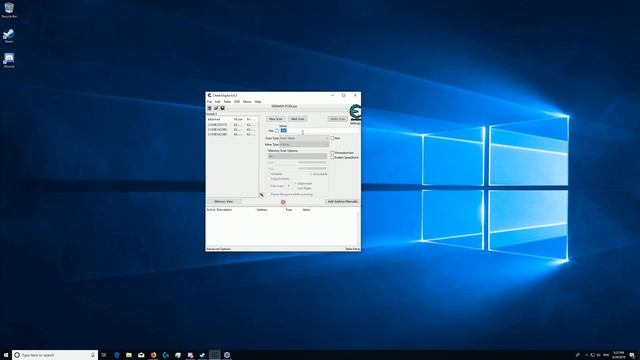Launch Edge browser from taskbar
Screen dimensions: 640x360
(117, 355)
